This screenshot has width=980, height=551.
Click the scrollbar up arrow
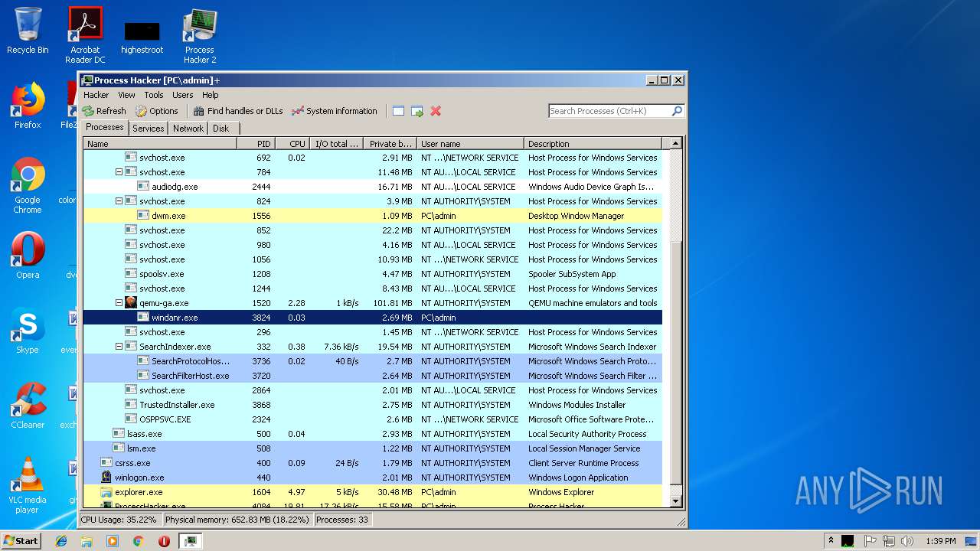pyautogui.click(x=675, y=143)
